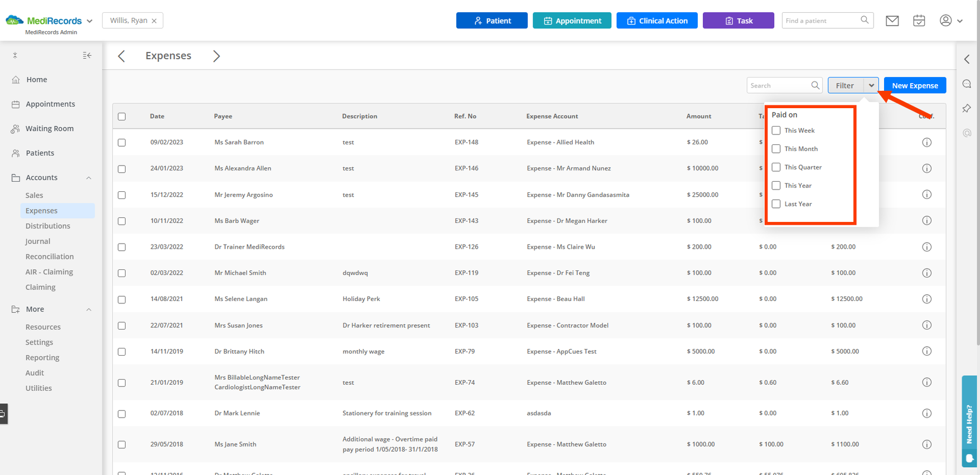This screenshot has width=980, height=475.
Task: Open info icon for EXP-103 row
Action: (927, 325)
